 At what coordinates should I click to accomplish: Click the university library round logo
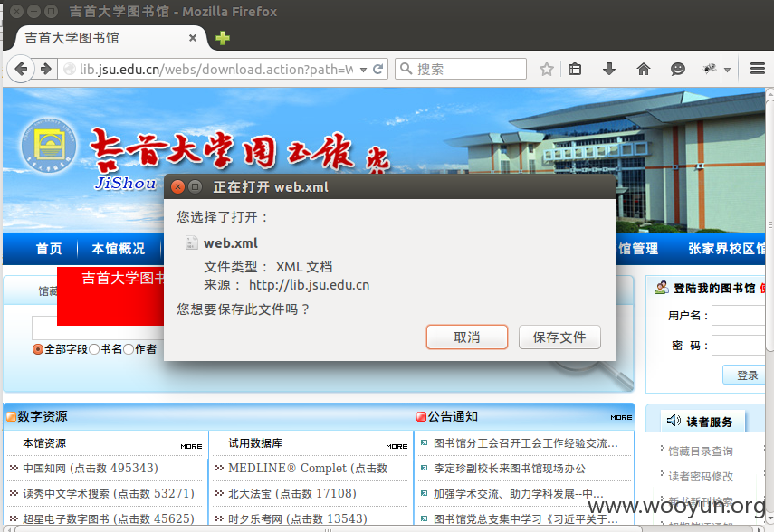pyautogui.click(x=48, y=146)
